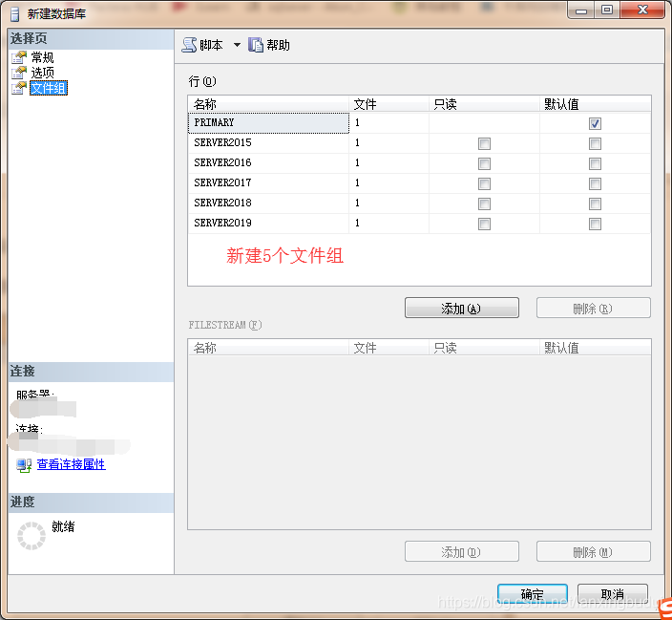Select the SERVER2019 name cell
The height and width of the screenshot is (620, 672).
coord(269,224)
